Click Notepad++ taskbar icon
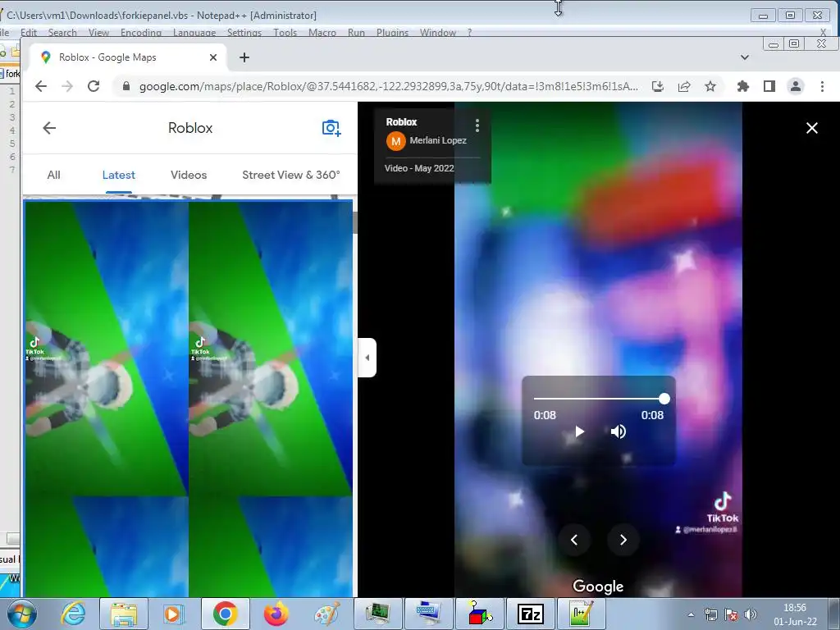 (x=582, y=614)
